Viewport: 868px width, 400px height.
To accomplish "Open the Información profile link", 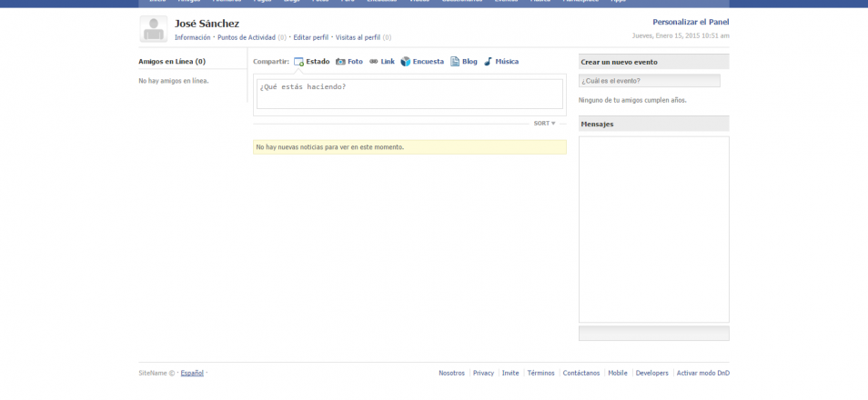I will [193, 37].
